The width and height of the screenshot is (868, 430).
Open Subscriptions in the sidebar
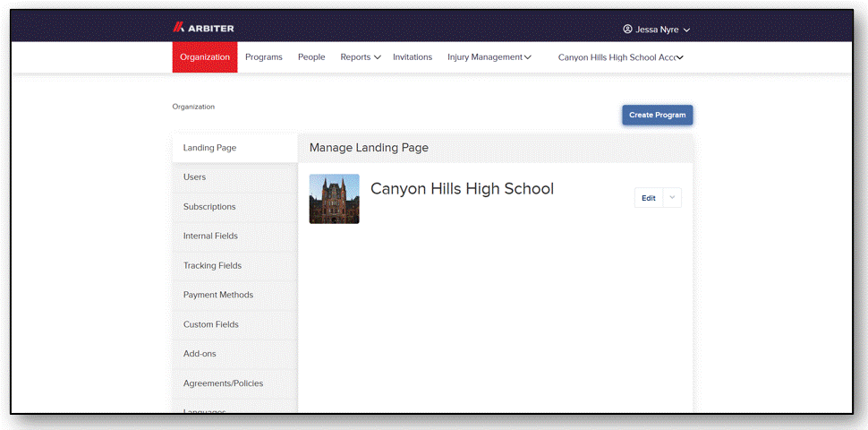[234, 207]
